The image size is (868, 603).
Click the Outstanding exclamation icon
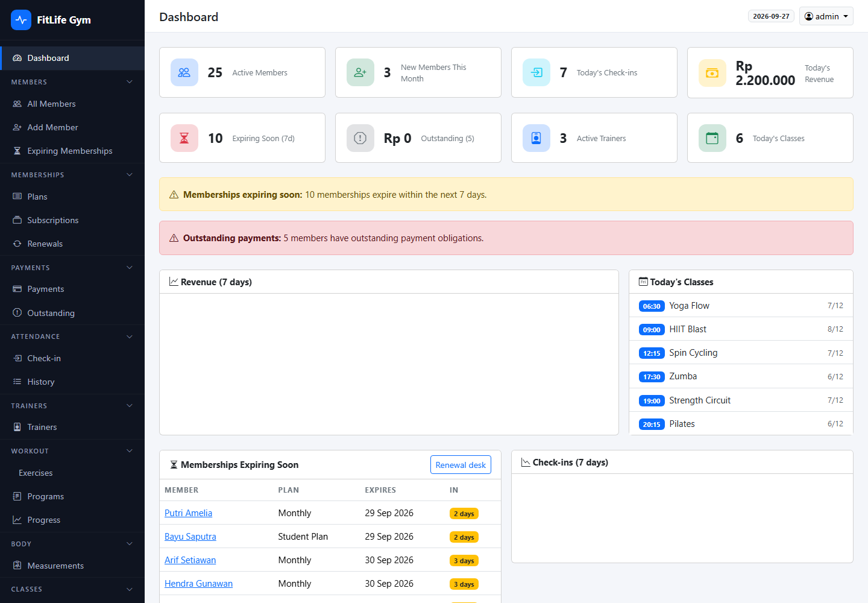pos(360,138)
